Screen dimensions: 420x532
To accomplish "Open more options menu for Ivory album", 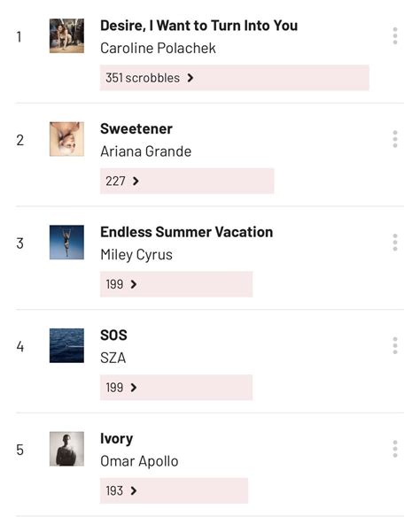I will [395, 449].
